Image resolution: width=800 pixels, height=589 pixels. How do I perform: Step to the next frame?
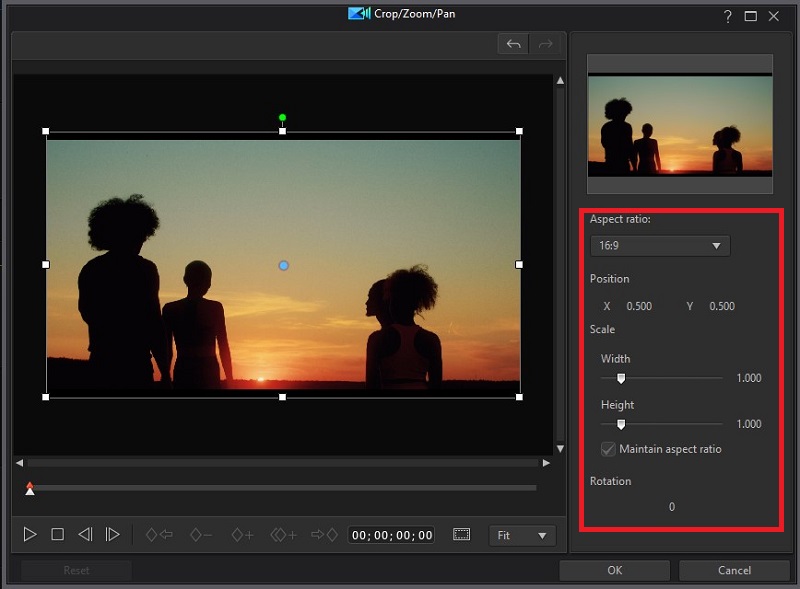pyautogui.click(x=112, y=535)
